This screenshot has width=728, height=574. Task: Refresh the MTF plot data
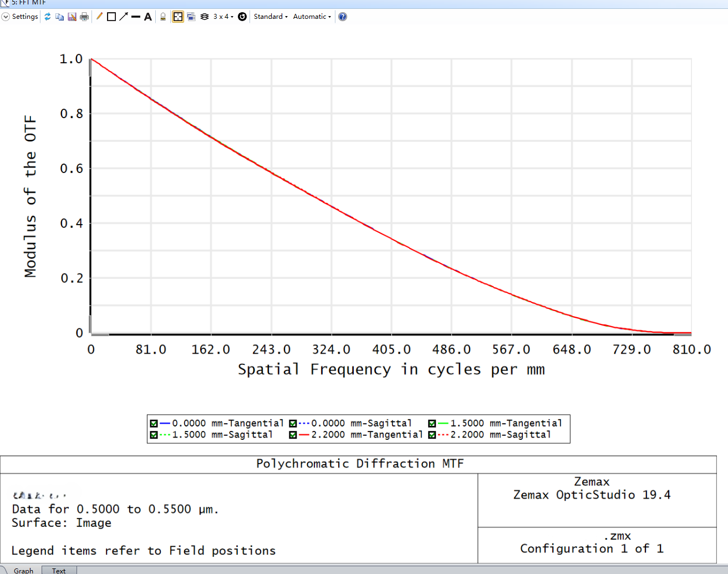point(48,17)
